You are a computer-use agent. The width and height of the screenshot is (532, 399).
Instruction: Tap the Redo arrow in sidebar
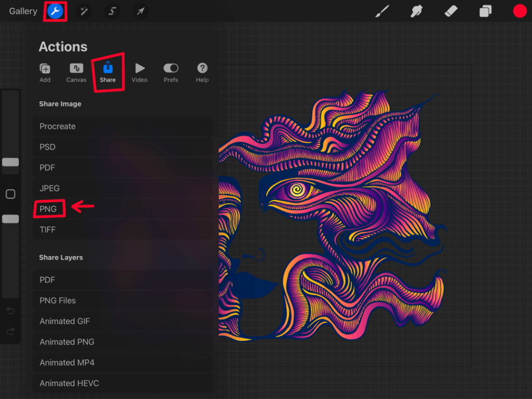(10, 331)
